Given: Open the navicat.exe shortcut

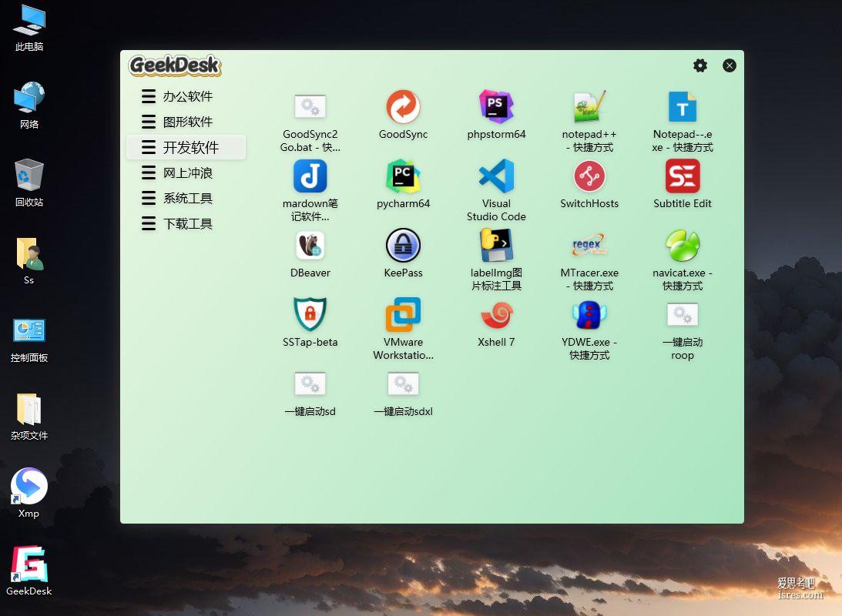Looking at the screenshot, I should (x=683, y=245).
